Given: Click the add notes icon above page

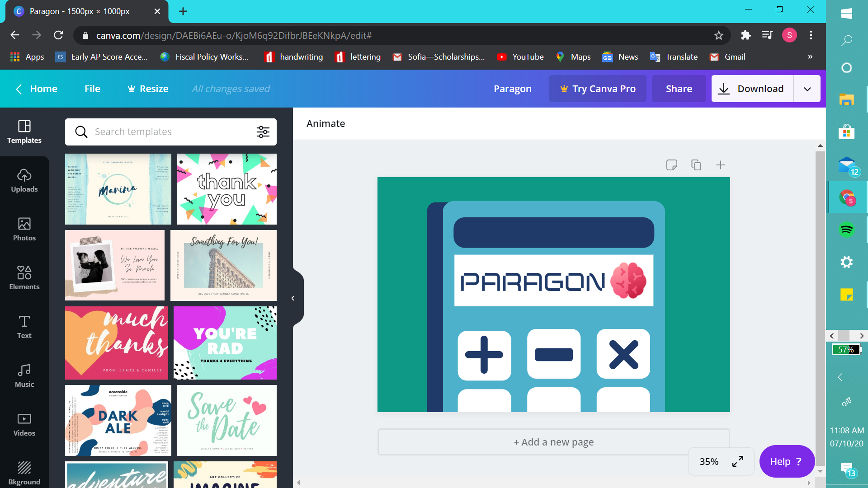Looking at the screenshot, I should tap(672, 165).
